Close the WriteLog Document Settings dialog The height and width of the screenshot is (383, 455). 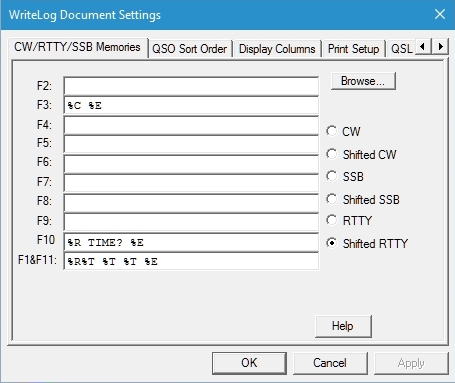point(440,14)
